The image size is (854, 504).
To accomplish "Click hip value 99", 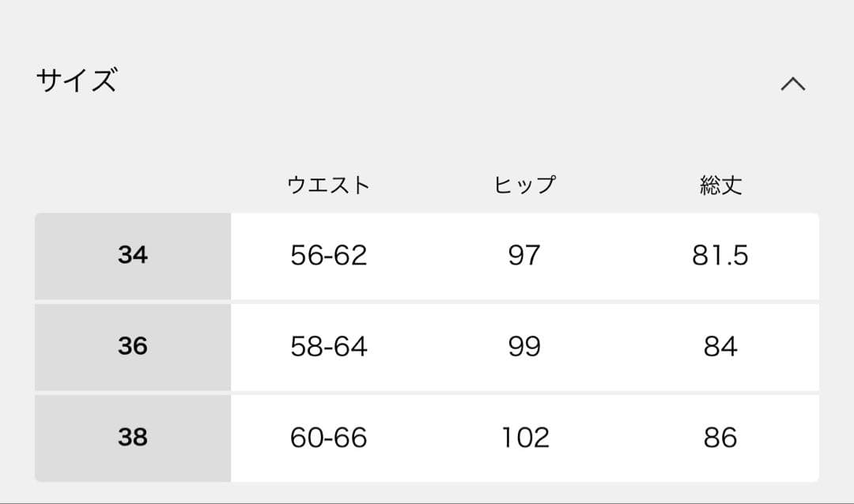I will coord(524,347).
